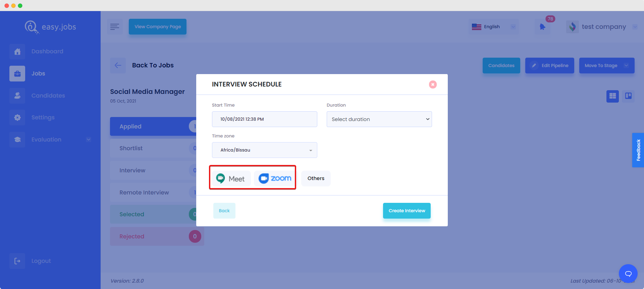
Task: Select the Remote Interview stage
Action: click(x=153, y=192)
